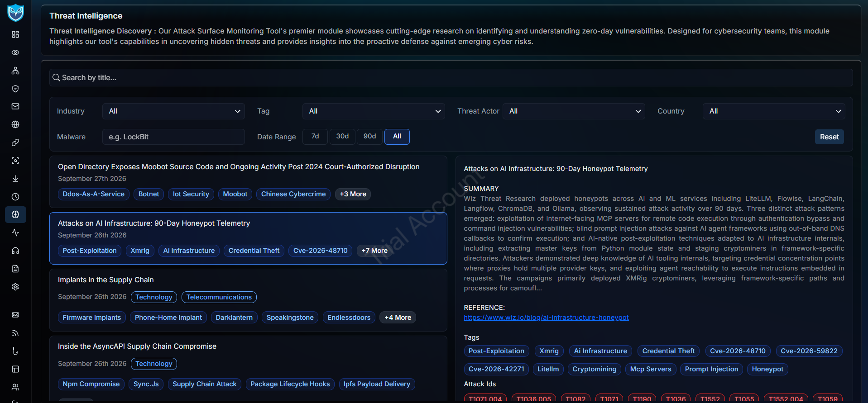Click the Supply Chain Attack tag

click(x=205, y=384)
